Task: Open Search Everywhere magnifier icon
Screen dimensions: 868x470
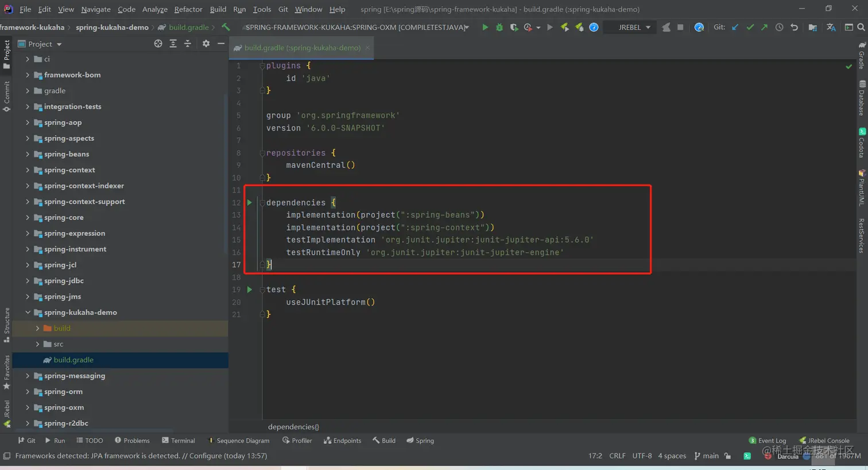Action: [x=861, y=27]
